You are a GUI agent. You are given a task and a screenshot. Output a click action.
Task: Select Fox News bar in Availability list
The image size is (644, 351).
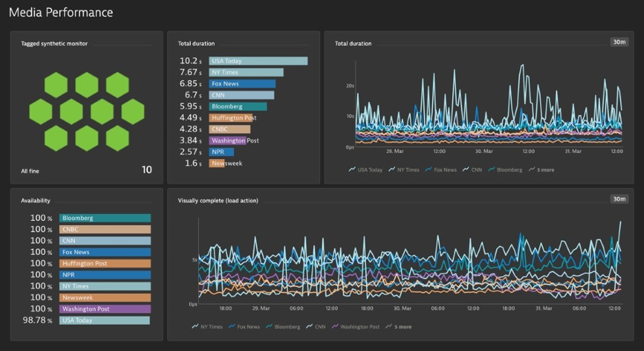pos(105,252)
